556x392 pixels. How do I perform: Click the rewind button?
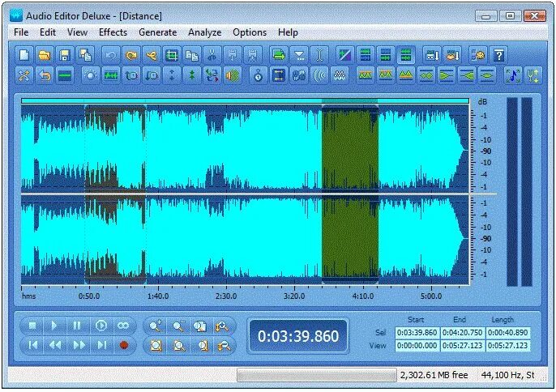click(55, 345)
